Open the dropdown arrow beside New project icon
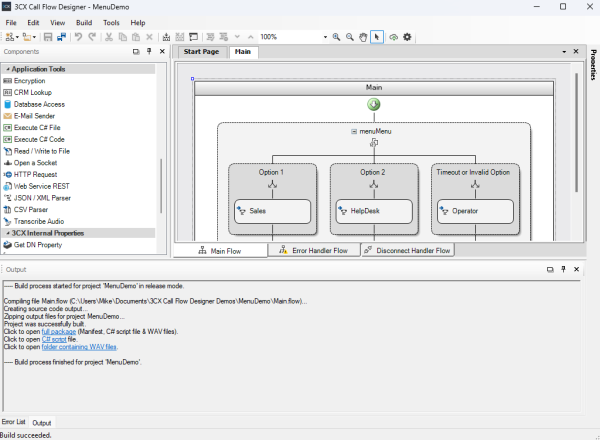 point(17,37)
